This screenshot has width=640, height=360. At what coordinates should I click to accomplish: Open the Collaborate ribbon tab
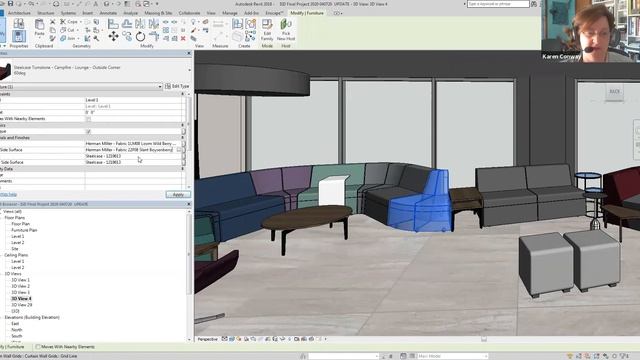pos(189,13)
